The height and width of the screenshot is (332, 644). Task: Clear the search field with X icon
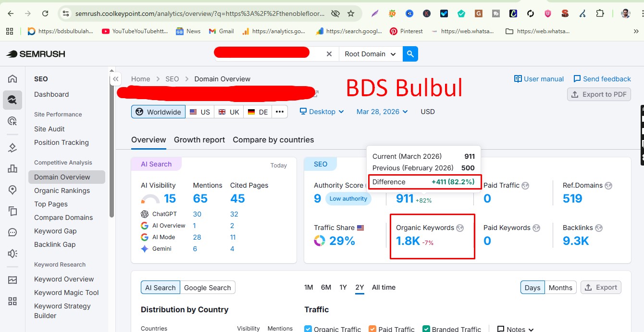329,54
